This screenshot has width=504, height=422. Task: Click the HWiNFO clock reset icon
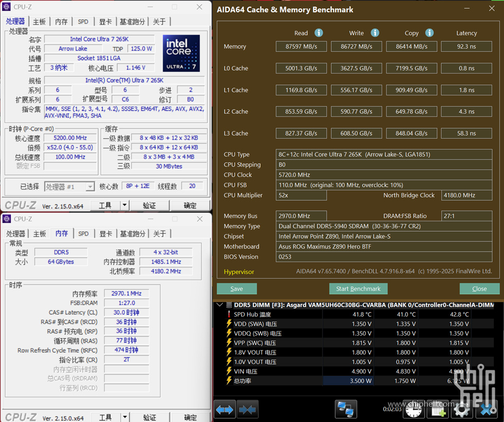coord(413,410)
